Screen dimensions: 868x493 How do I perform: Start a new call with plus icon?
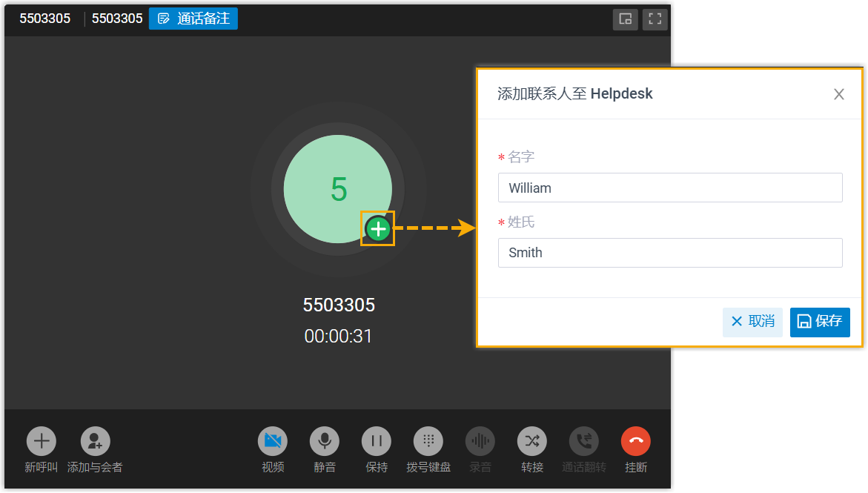click(x=42, y=442)
